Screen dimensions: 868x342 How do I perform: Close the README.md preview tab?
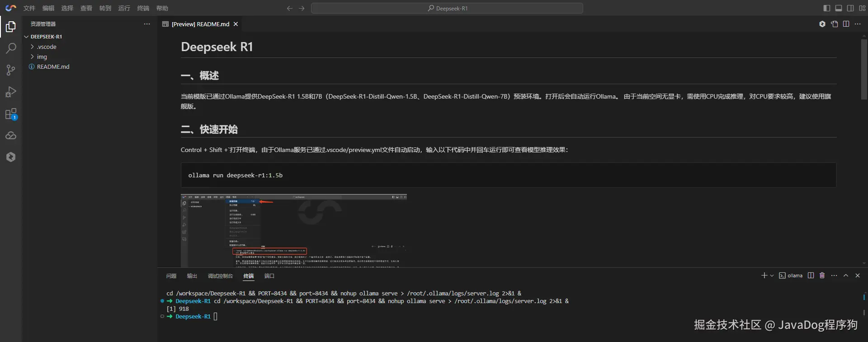point(236,24)
